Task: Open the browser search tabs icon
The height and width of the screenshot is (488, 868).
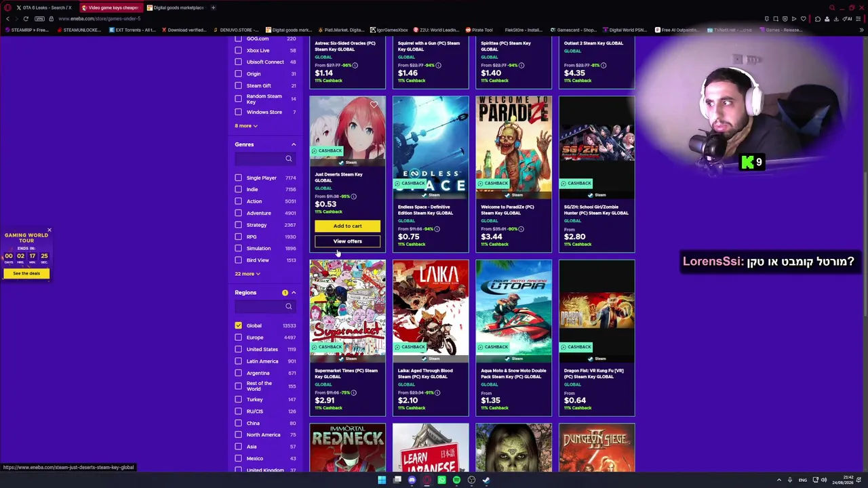Action: 831,7
